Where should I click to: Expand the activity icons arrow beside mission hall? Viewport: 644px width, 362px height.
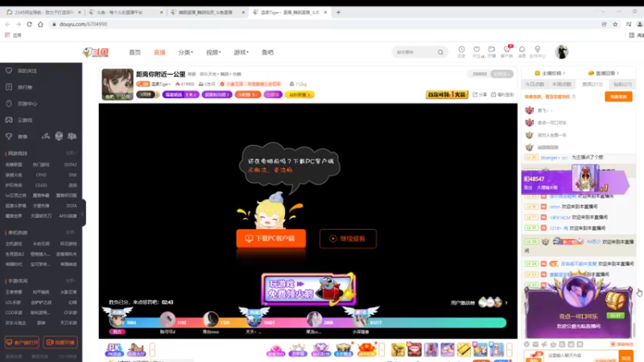click(152, 350)
